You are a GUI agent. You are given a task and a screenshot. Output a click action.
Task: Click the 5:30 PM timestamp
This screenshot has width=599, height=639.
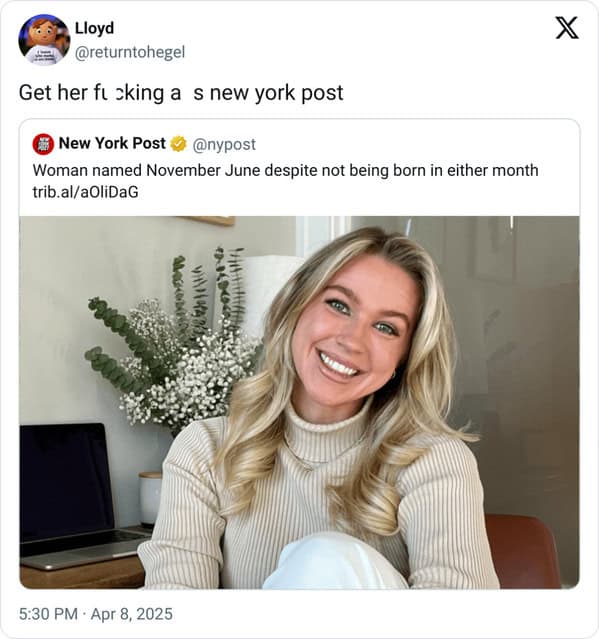tap(48, 614)
